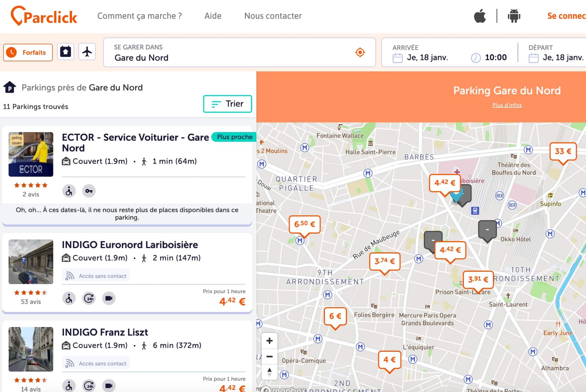The height and width of the screenshot is (392, 586).
Task: Reset map bearing with compass
Action: tap(269, 372)
